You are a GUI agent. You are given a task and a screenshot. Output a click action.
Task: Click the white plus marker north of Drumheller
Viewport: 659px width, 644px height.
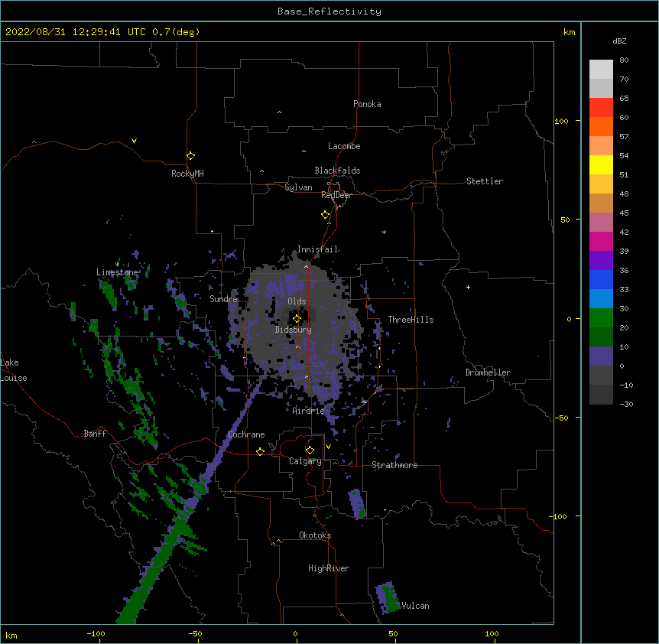coord(468,287)
